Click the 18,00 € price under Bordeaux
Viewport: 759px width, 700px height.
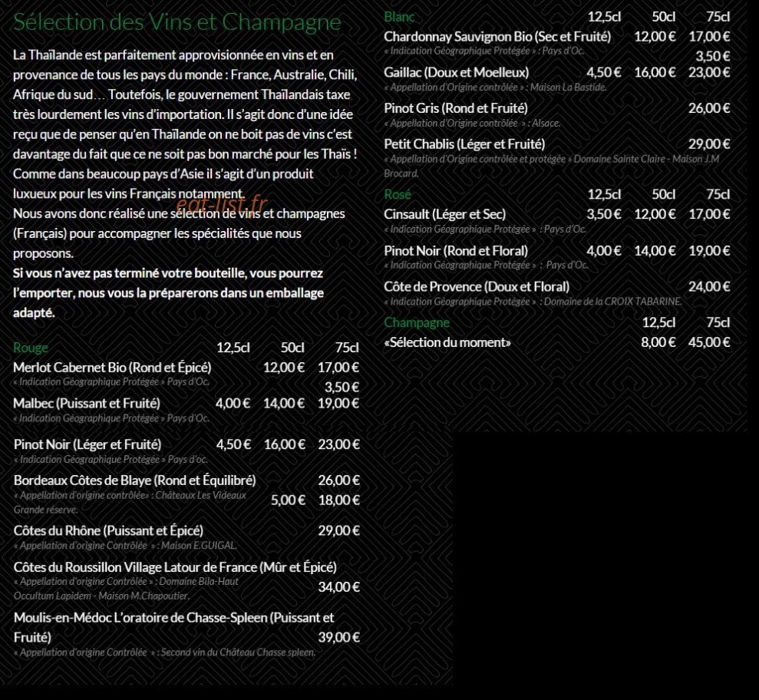point(339,500)
